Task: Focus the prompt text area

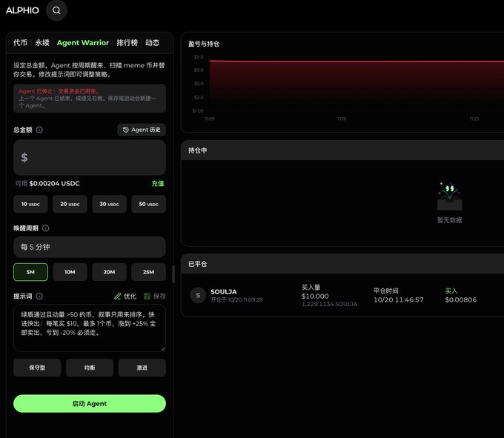Action: point(90,328)
